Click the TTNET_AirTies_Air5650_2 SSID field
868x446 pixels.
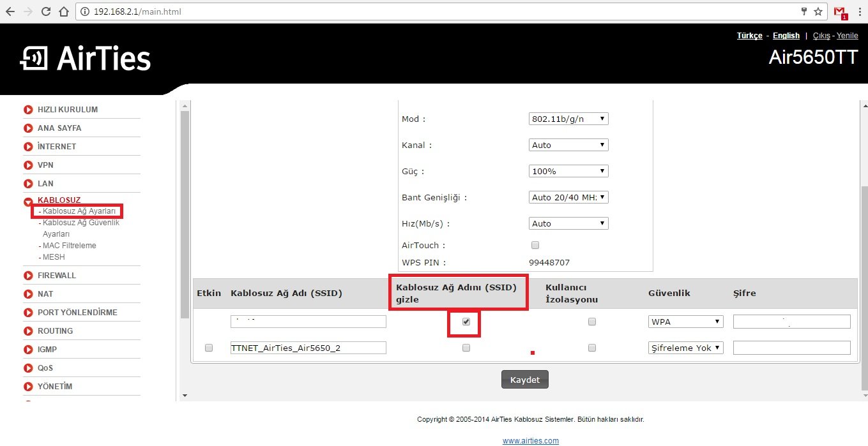click(x=308, y=348)
